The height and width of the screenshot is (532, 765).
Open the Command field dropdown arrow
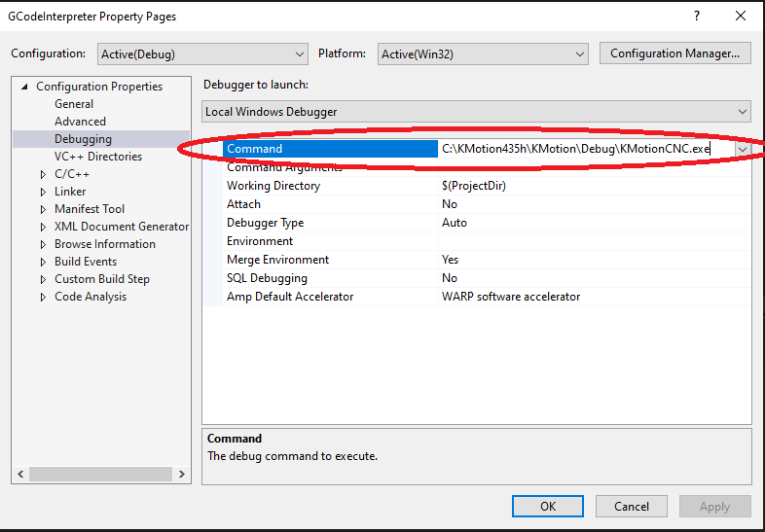[743, 149]
